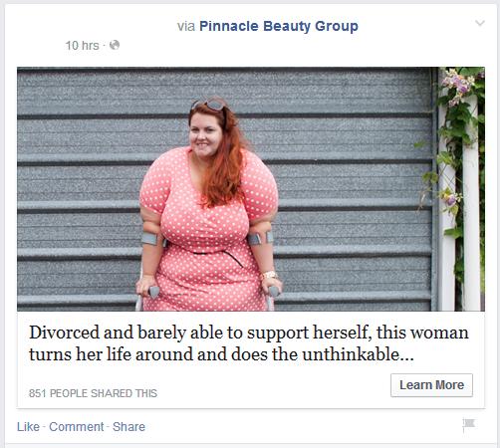The width and height of the screenshot is (500, 448).
Task: Click the blank area beside the timestamp
Action: tap(266, 46)
